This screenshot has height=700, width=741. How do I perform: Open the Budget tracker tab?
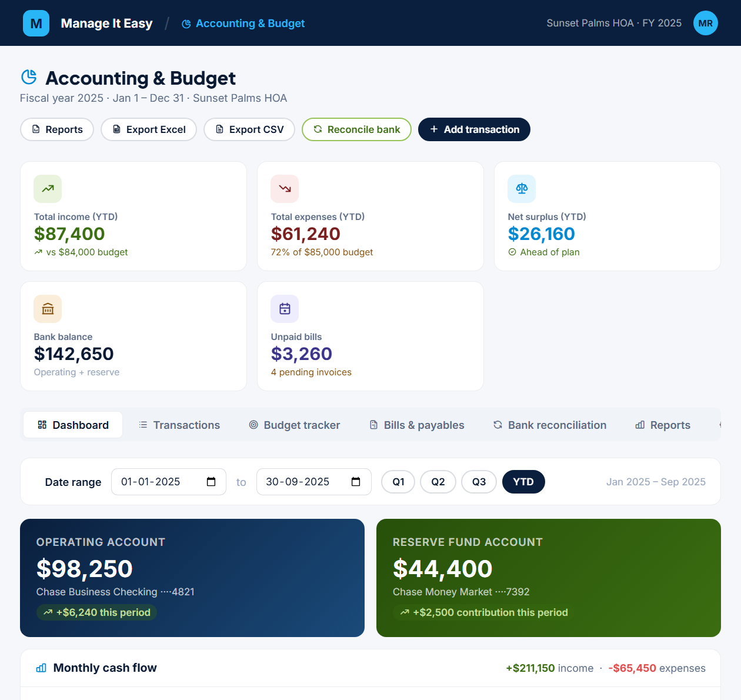(x=295, y=425)
